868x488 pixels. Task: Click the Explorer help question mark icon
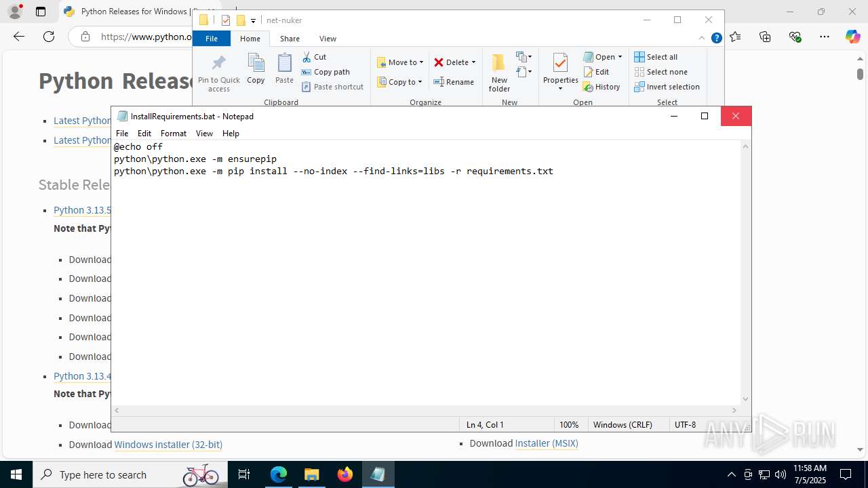pos(716,38)
